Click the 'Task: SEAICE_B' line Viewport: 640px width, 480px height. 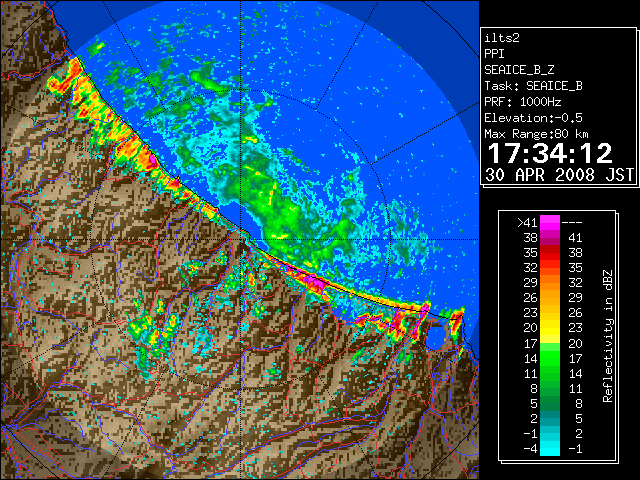(x=533, y=86)
